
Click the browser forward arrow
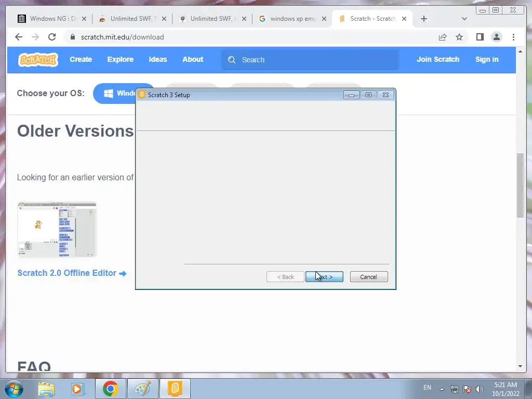click(35, 37)
